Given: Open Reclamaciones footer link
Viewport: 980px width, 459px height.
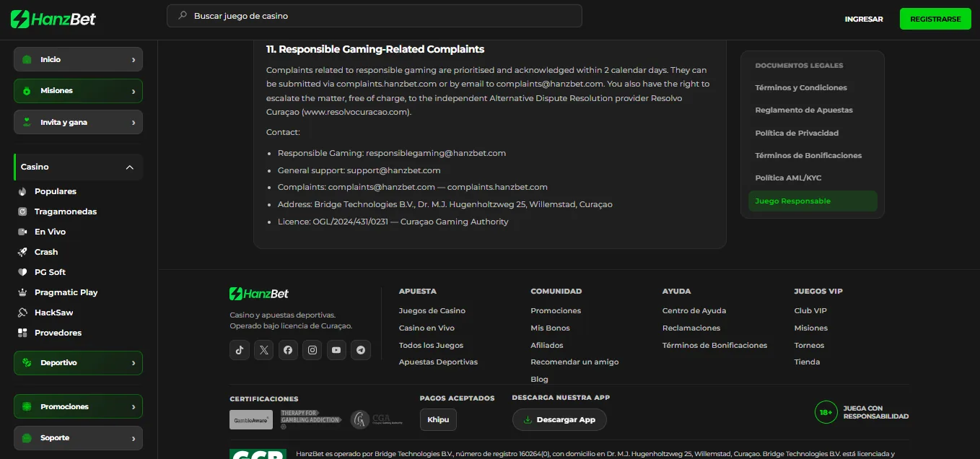Looking at the screenshot, I should coord(691,328).
